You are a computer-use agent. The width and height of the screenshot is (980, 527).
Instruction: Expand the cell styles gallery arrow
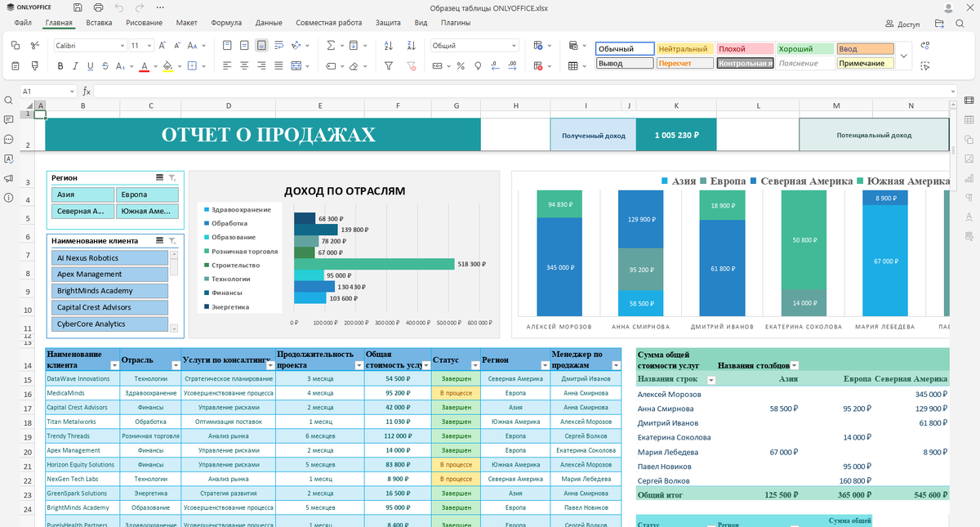(904, 56)
